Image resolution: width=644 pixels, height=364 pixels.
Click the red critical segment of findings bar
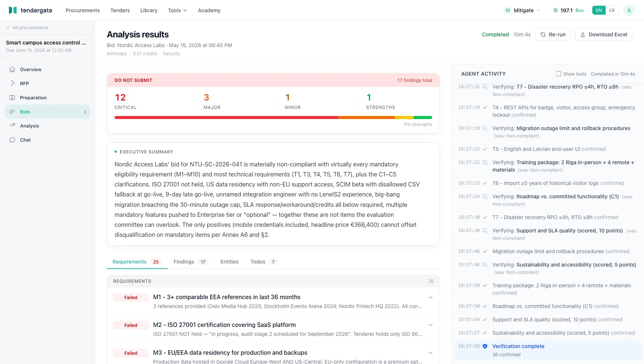point(227,118)
